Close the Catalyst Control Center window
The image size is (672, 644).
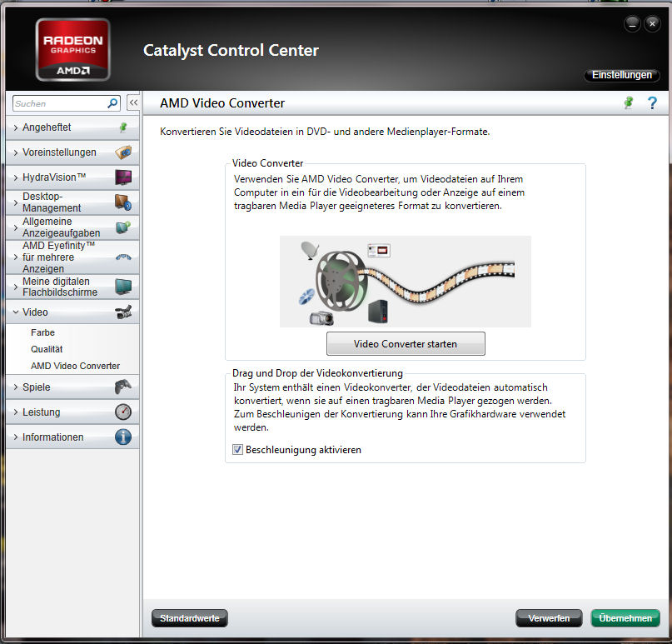point(652,24)
